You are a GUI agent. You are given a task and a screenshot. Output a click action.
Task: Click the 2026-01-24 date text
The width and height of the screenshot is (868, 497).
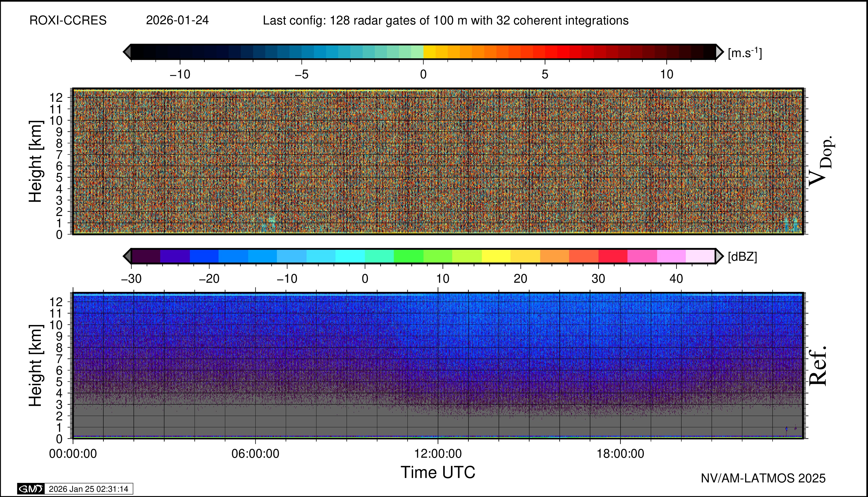click(177, 21)
